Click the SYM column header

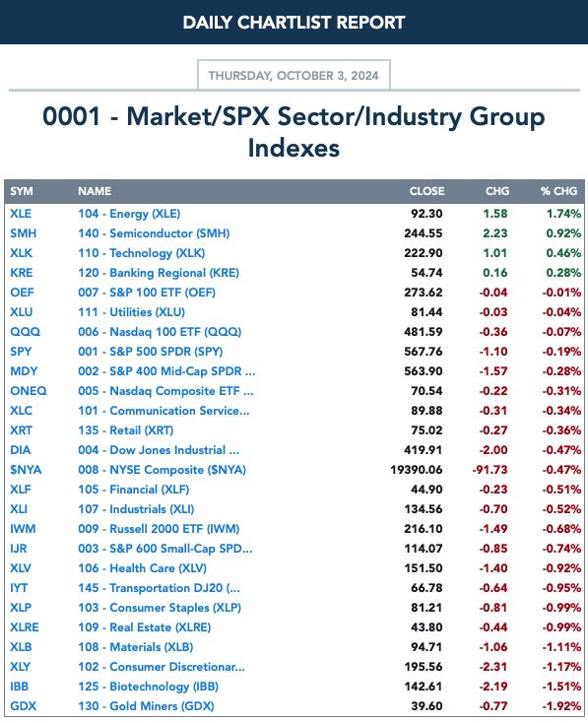coord(22,191)
